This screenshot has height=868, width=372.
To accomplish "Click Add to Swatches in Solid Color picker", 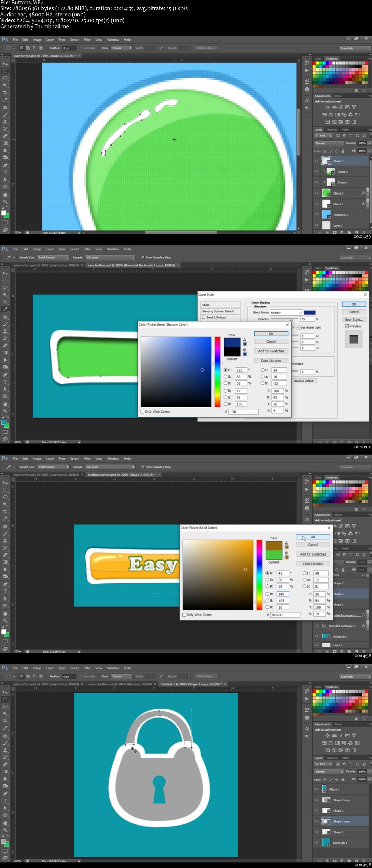I will [x=313, y=554].
